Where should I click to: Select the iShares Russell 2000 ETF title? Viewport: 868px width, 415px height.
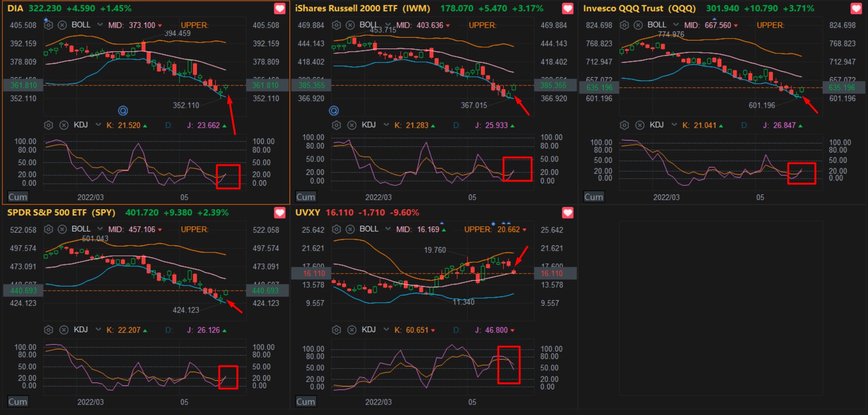click(x=363, y=9)
